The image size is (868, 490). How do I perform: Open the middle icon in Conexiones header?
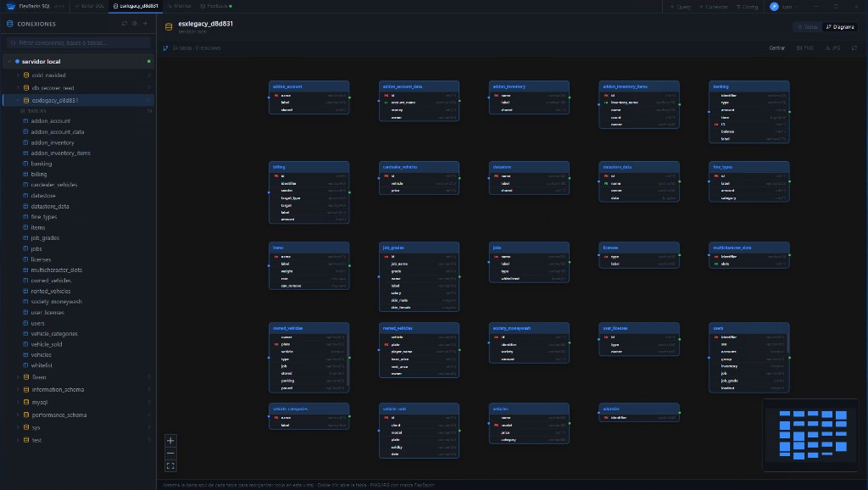135,24
